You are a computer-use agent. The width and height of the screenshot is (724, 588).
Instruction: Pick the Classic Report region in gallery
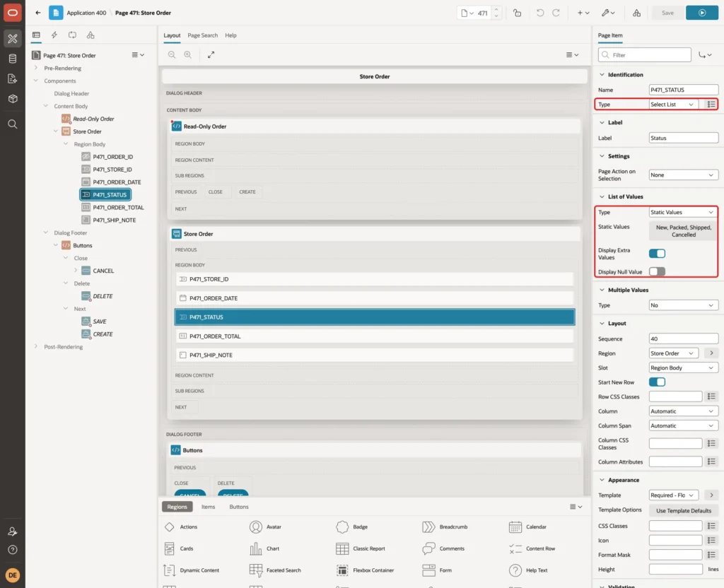tap(361, 548)
